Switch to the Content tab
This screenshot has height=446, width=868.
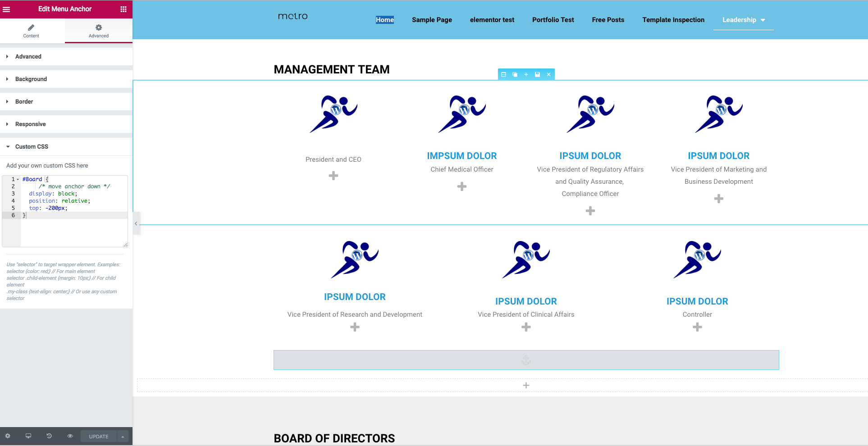(x=31, y=31)
